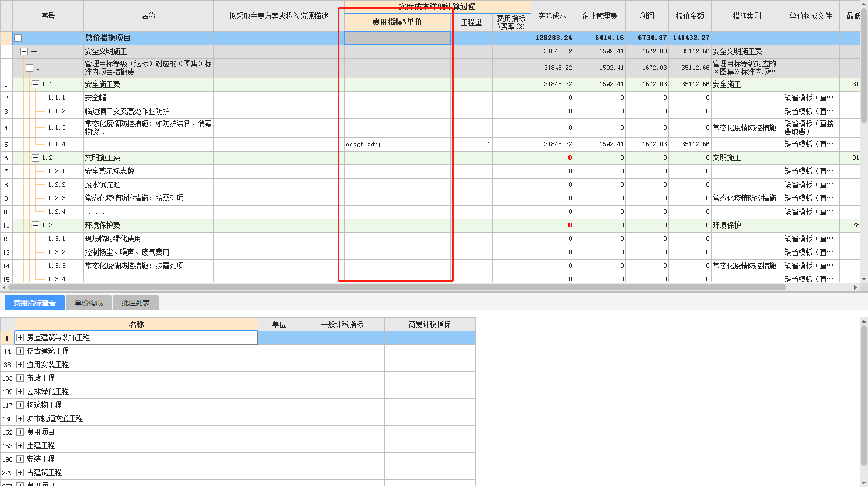
Task: Select the total 报价金额 value 141432.27
Action: (x=690, y=38)
